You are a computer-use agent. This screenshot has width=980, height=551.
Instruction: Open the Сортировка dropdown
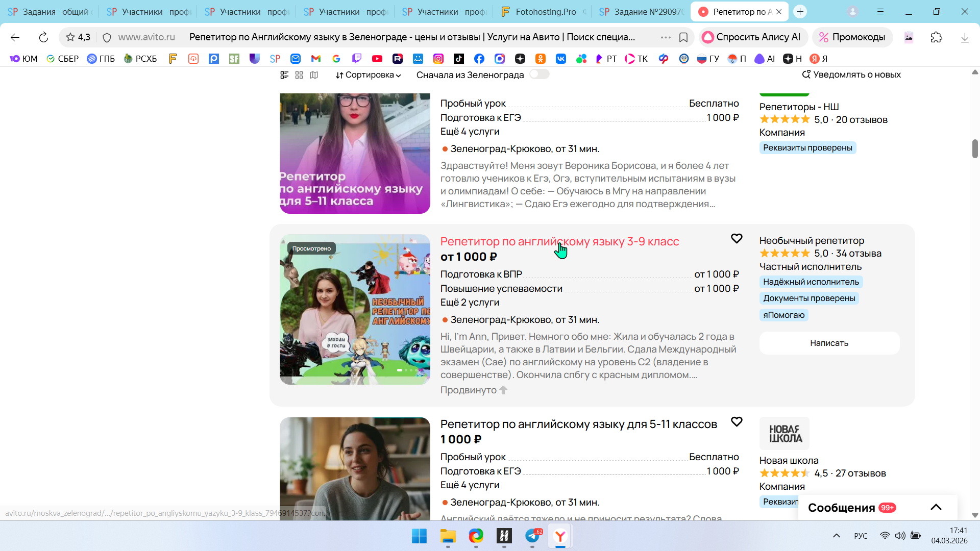[368, 75]
